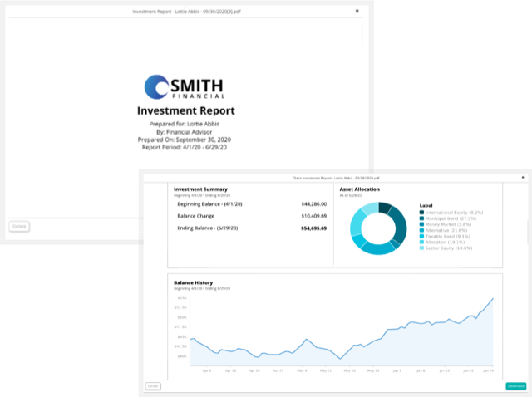532x397 pixels.
Task: Click the Smith Financial crescent logo
Action: (159, 88)
